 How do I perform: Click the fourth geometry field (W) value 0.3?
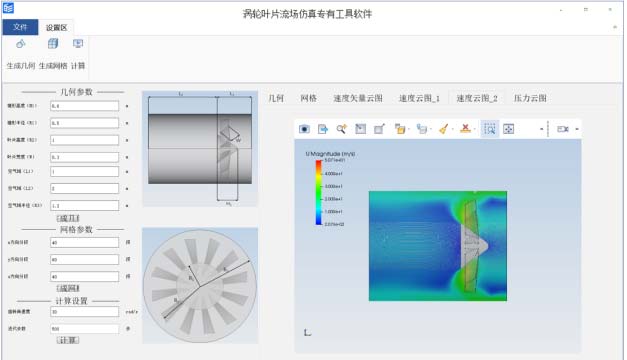84,157
